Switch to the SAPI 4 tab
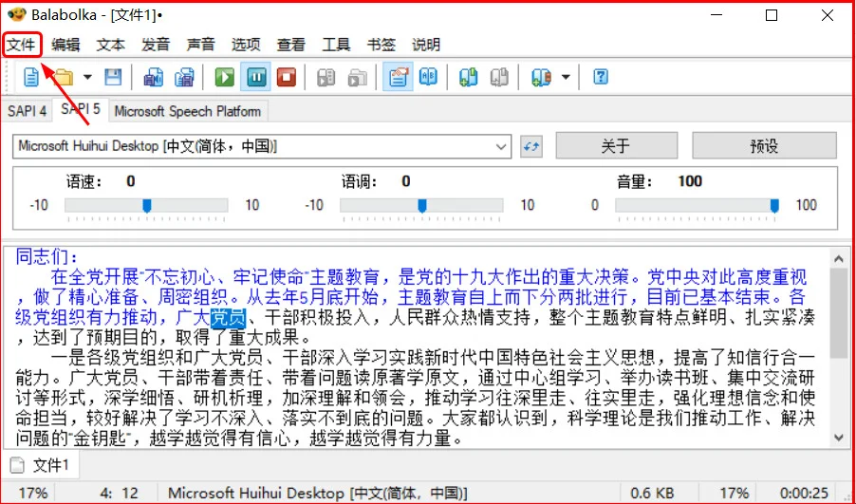The width and height of the screenshot is (856, 504). coord(27,111)
